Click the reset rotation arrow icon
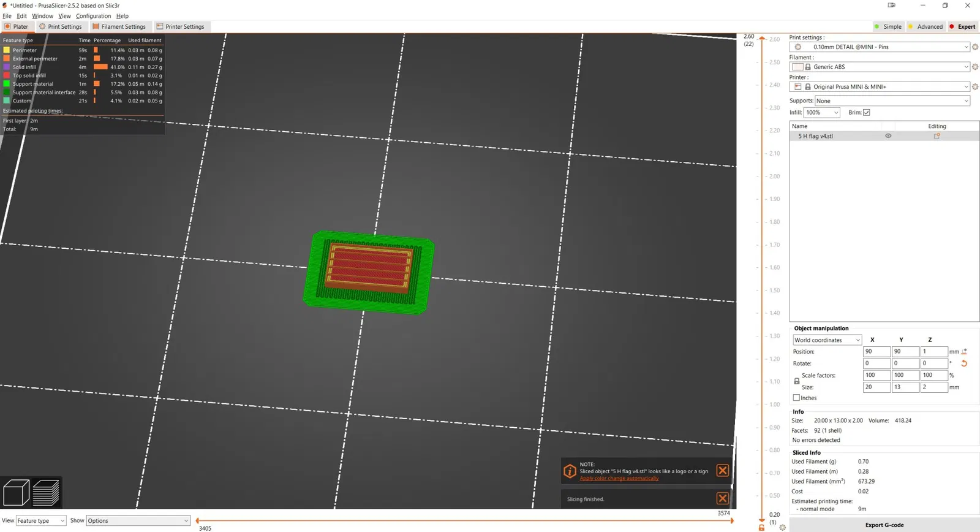Screen dimensions: 980x532 point(964,363)
